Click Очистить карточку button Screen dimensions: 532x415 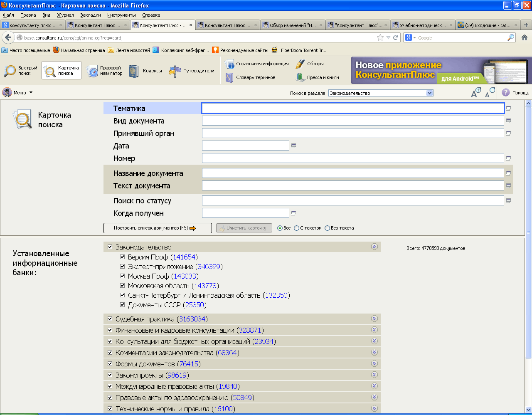tap(244, 228)
